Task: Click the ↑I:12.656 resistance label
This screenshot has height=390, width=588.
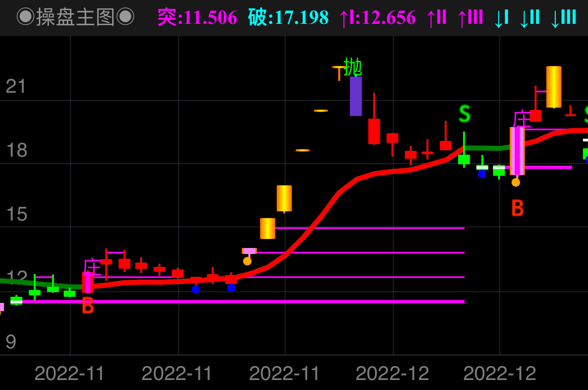Action: 377,18
